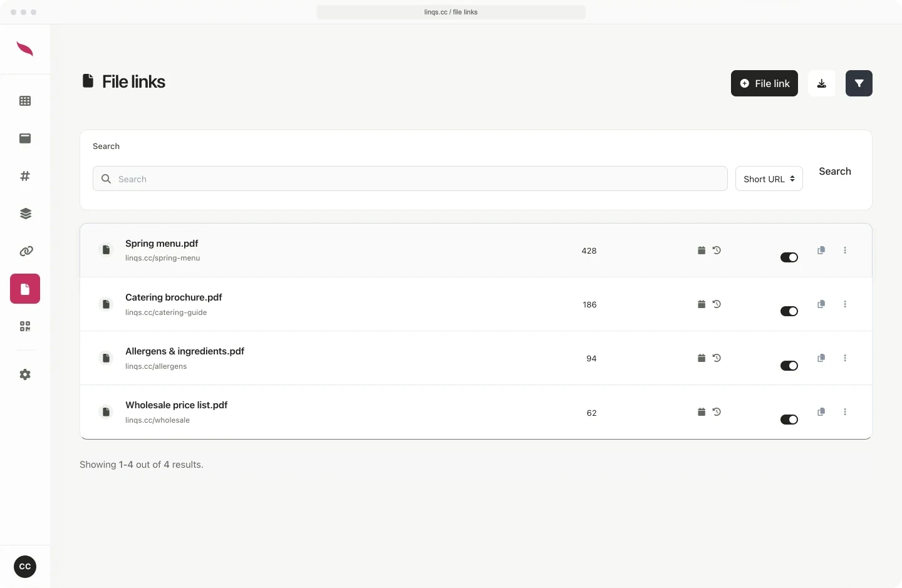Click the history clock icon for Catering brochure.pdf

point(717,304)
